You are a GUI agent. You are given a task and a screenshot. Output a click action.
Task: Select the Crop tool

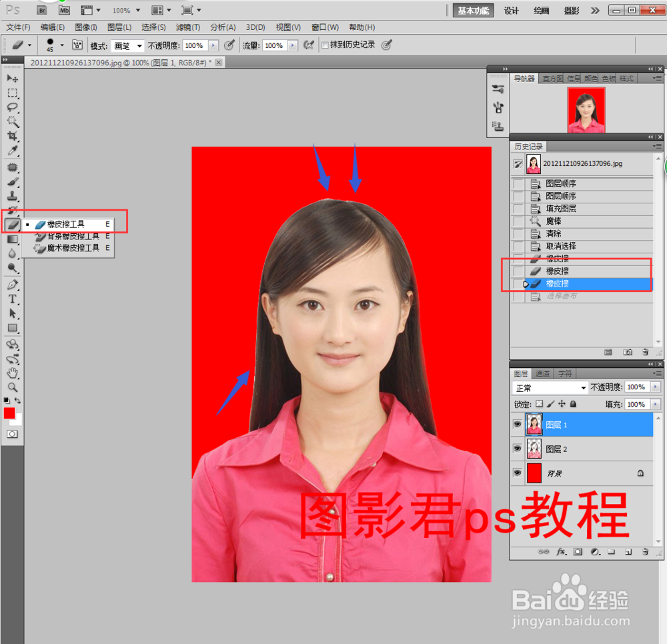(x=12, y=136)
